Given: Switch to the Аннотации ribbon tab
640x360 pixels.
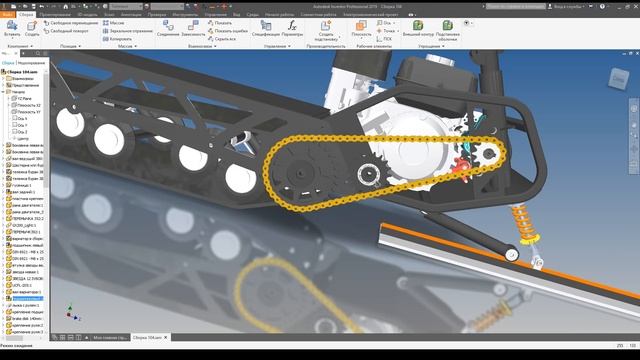Looking at the screenshot, I should [x=131, y=14].
